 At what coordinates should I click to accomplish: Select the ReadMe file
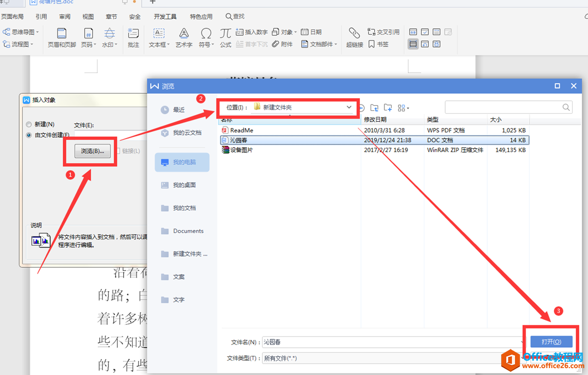(x=375, y=130)
